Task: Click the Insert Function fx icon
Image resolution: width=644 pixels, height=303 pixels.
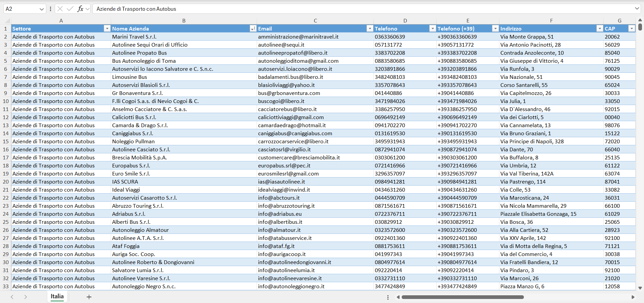Action: [x=80, y=9]
